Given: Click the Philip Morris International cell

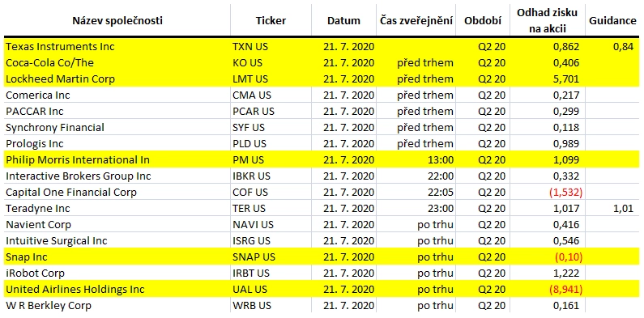Looking at the screenshot, I should pos(117,159).
